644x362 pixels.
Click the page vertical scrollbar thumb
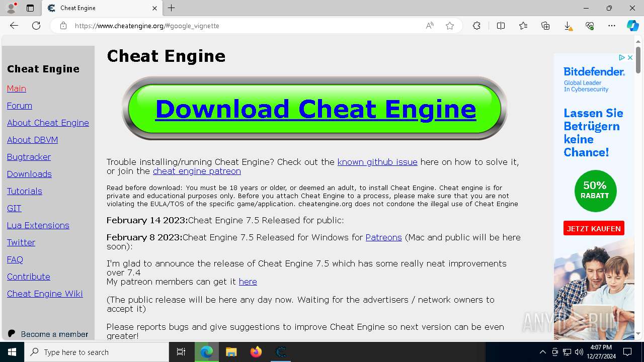(638, 60)
